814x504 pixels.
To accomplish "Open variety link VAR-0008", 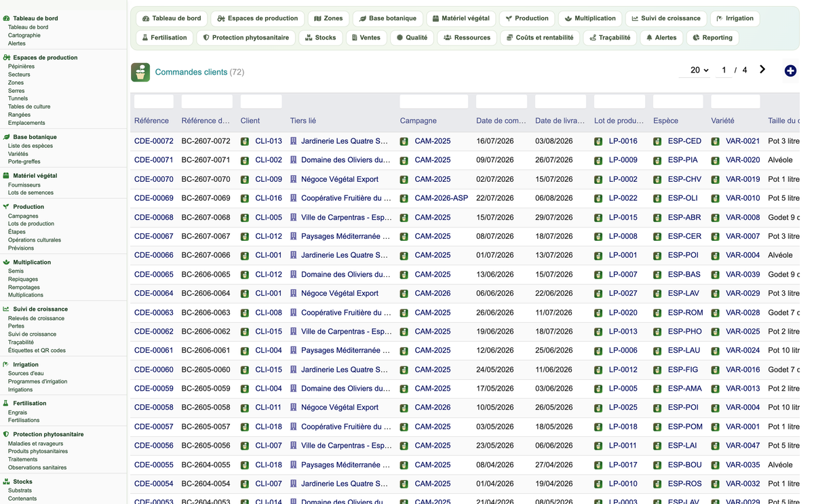I will (743, 218).
